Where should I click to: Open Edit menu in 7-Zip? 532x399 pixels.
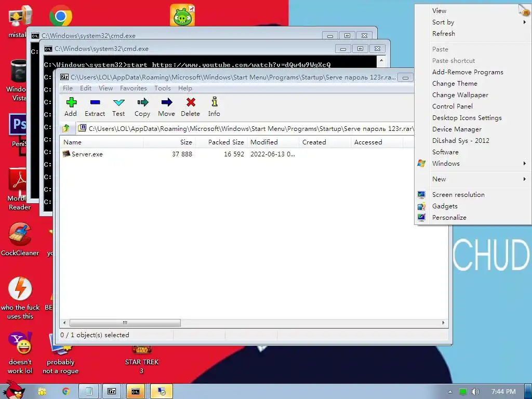tap(86, 88)
